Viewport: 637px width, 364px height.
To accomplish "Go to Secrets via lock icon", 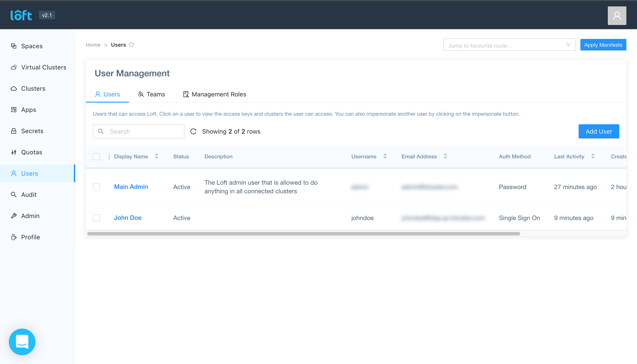I will [x=14, y=131].
